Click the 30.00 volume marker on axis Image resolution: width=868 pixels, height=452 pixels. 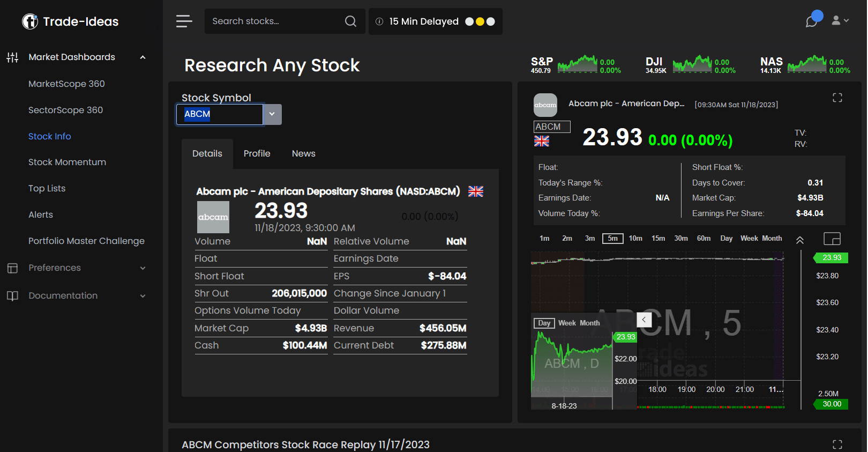[x=831, y=404]
